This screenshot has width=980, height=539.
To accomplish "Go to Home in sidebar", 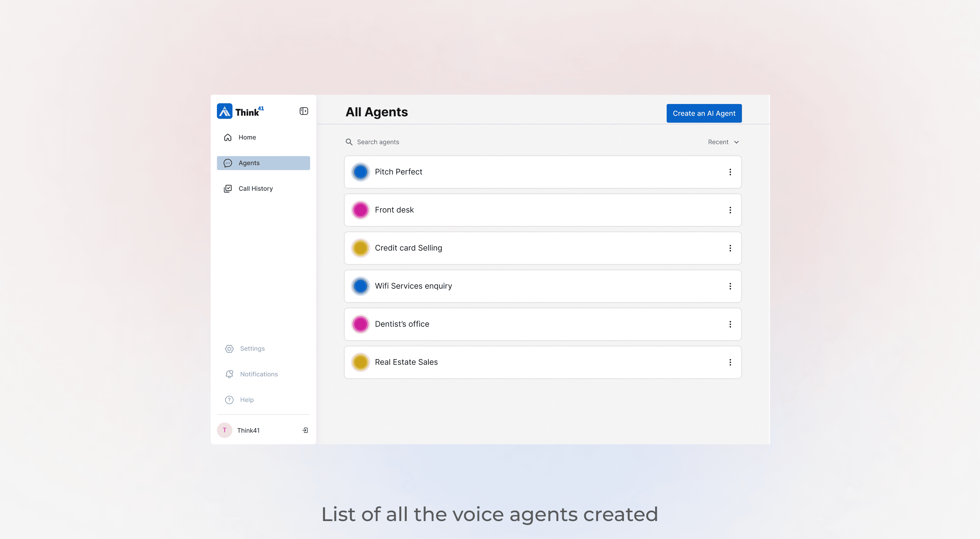I will [247, 137].
